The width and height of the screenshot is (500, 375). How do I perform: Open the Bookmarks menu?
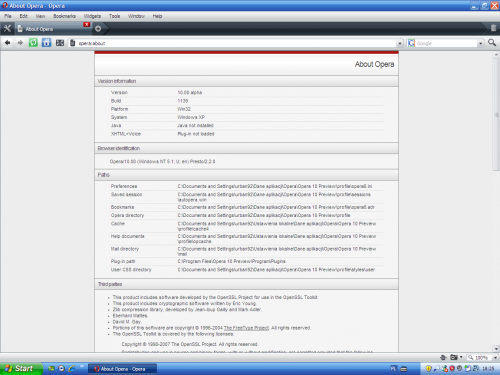click(x=64, y=16)
